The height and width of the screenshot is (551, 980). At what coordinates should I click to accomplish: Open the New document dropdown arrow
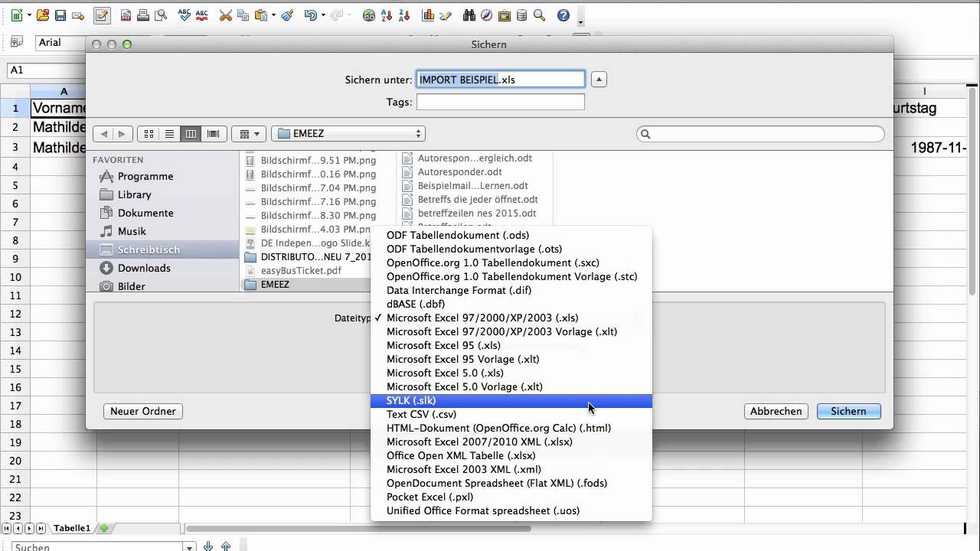pos(29,15)
